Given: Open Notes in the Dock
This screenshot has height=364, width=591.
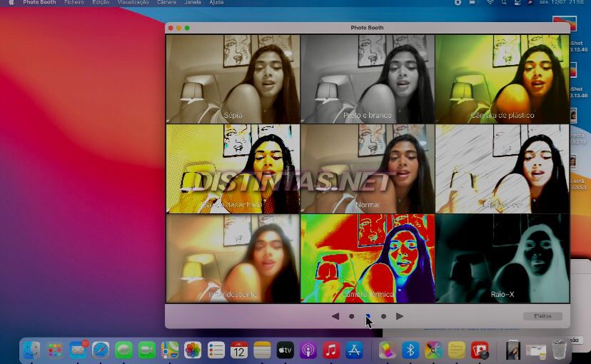Looking at the screenshot, I should pos(262,350).
